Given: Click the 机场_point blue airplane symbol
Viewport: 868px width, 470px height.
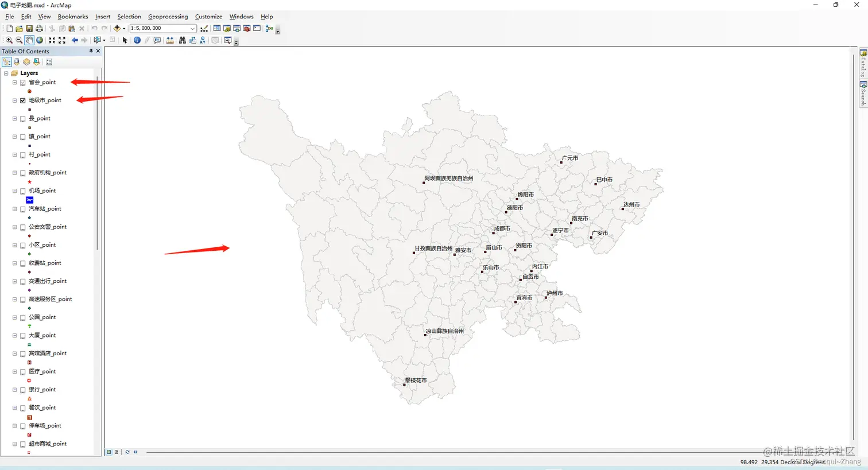Looking at the screenshot, I should (x=29, y=200).
